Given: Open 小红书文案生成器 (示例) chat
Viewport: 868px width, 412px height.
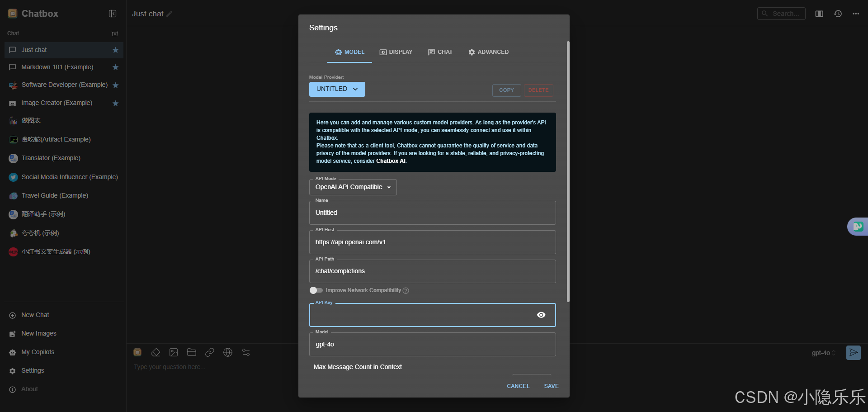Looking at the screenshot, I should pos(63,252).
